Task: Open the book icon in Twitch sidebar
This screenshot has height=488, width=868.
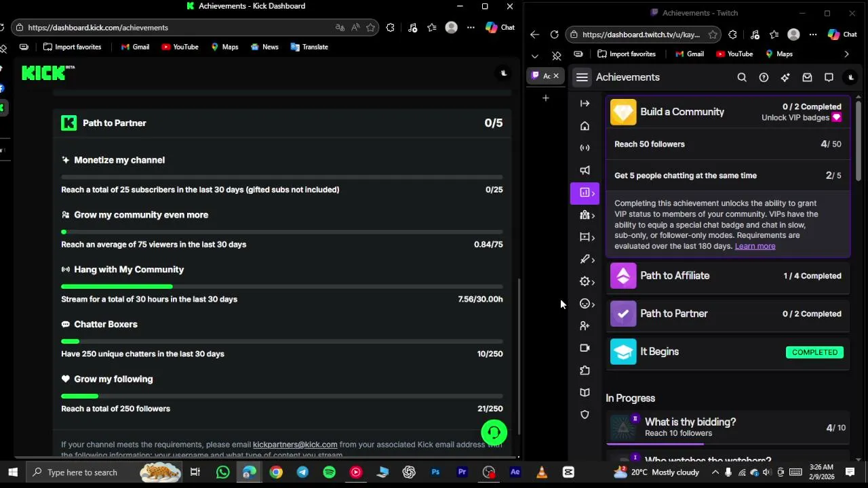Action: click(585, 392)
